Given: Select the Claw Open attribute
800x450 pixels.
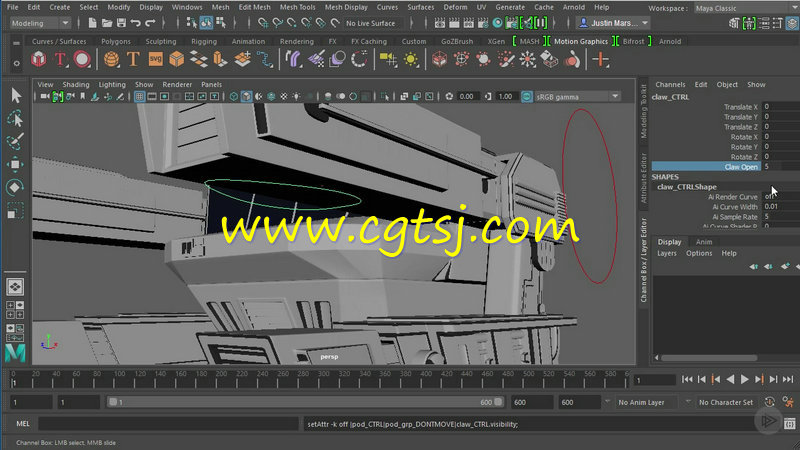Looking at the screenshot, I should click(x=706, y=167).
